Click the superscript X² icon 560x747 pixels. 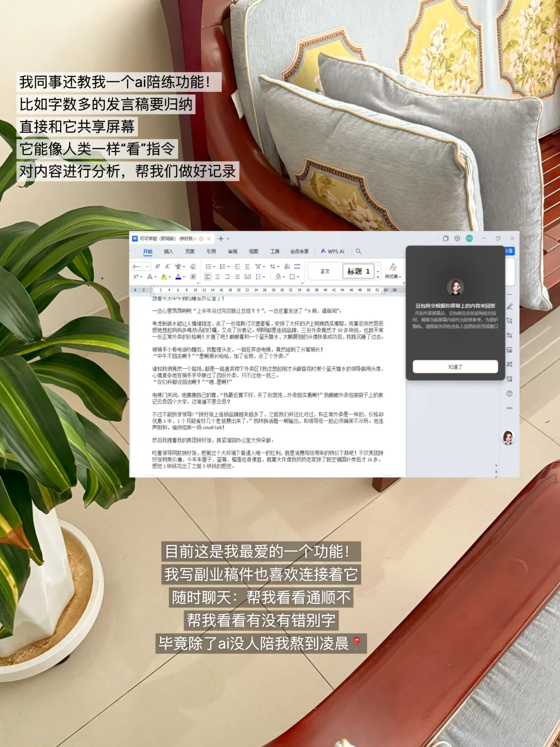point(136,276)
